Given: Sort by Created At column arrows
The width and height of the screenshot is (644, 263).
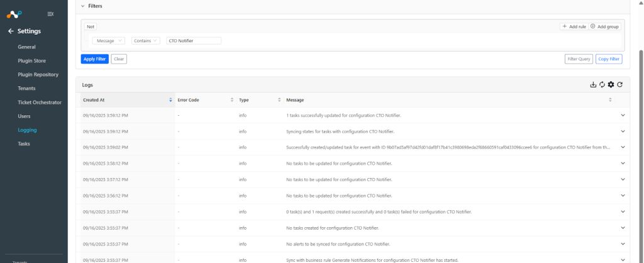Looking at the screenshot, I should pos(170,100).
